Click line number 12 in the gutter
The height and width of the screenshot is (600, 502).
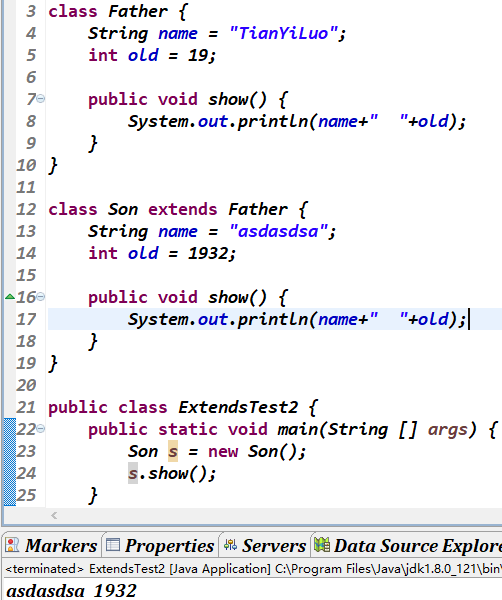point(26,209)
